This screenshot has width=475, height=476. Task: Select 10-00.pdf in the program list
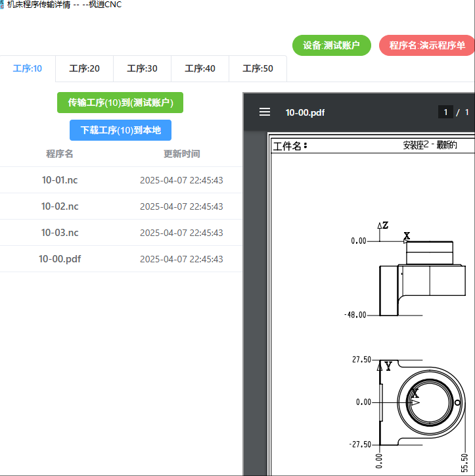point(60,259)
